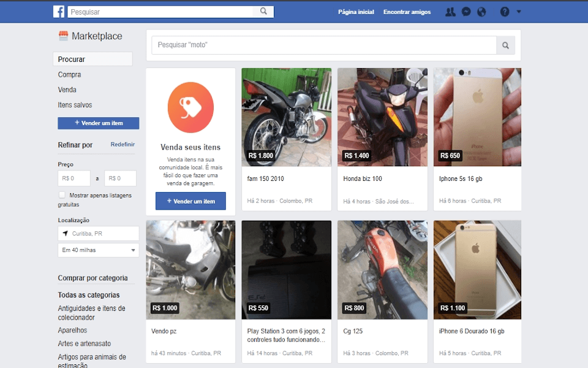Open Itens salvos in sidebar
The height and width of the screenshot is (368, 588).
[75, 105]
